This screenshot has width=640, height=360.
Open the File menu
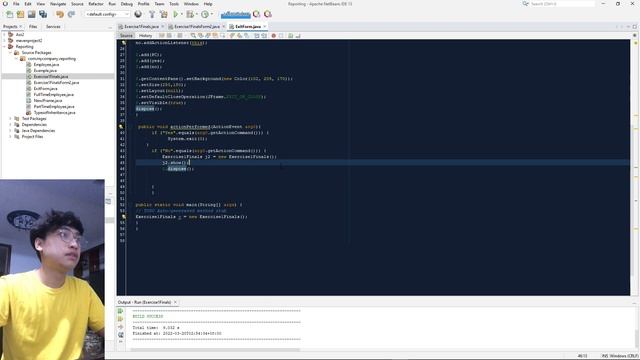[x=16, y=4]
